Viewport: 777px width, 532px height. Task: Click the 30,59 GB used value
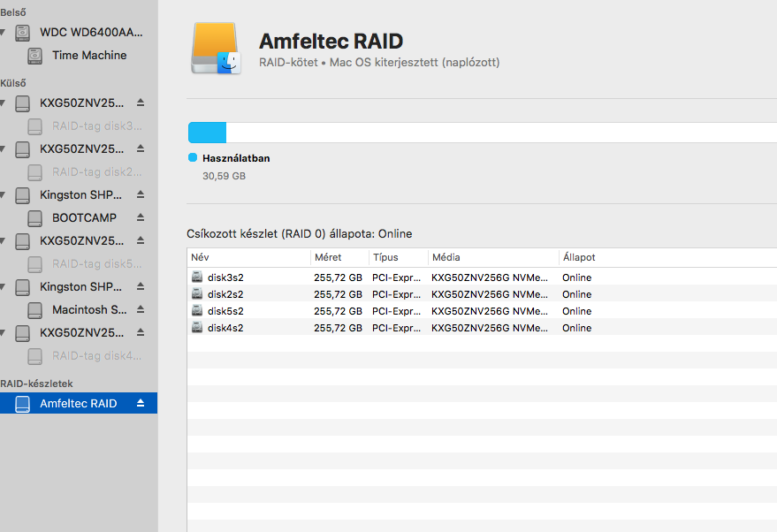tap(224, 176)
